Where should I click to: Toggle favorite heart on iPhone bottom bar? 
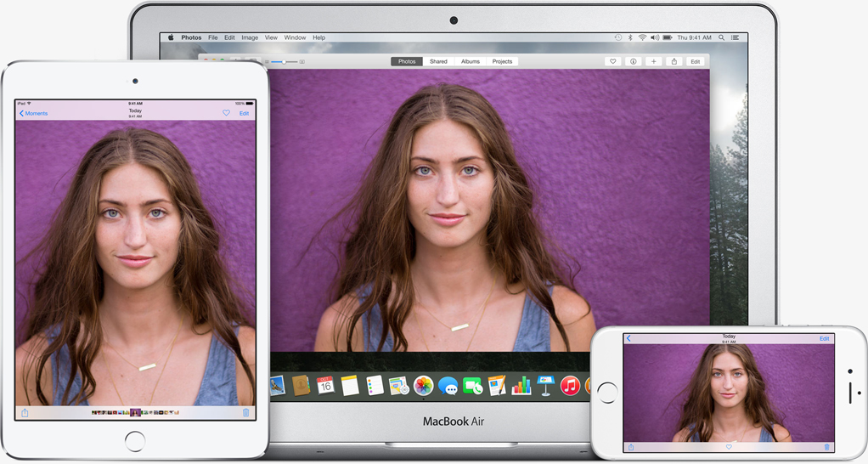[x=728, y=447]
